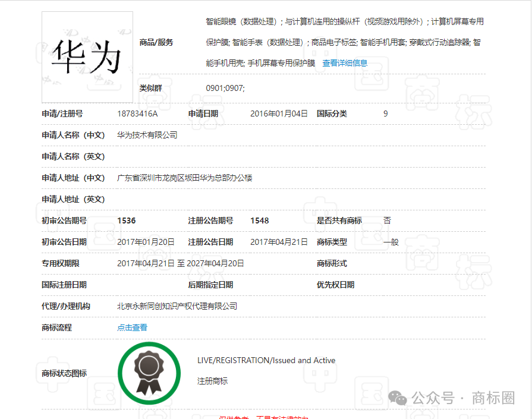
Task: Select the application number 18783416A
Action: point(137,114)
